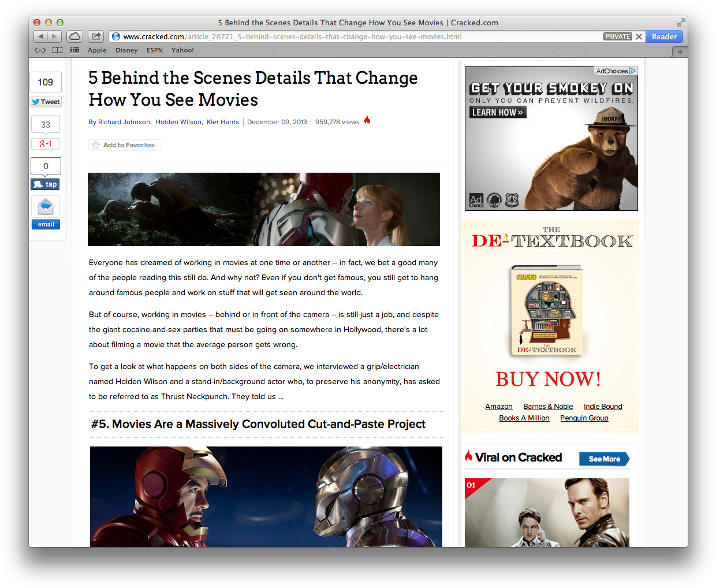
Task: Click the #5 section heading
Action: 258,424
